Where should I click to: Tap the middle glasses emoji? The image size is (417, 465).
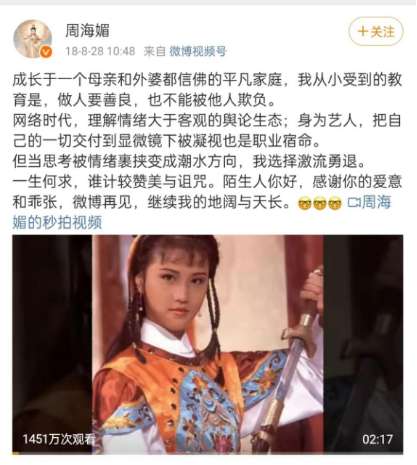320,203
